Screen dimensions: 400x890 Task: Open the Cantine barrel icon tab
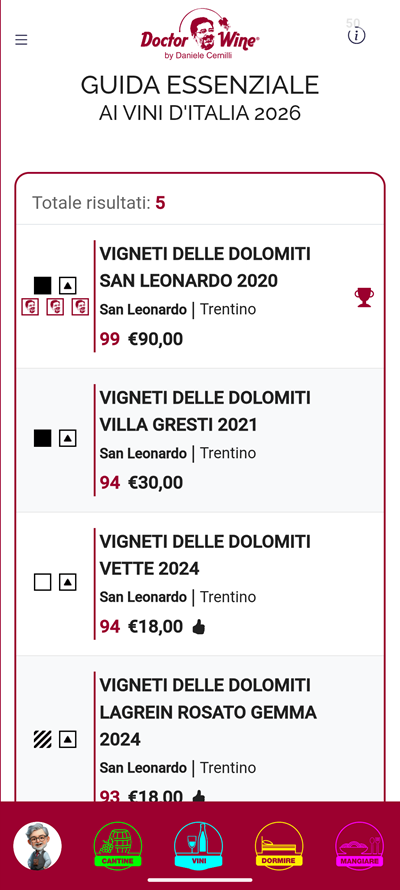pos(117,846)
